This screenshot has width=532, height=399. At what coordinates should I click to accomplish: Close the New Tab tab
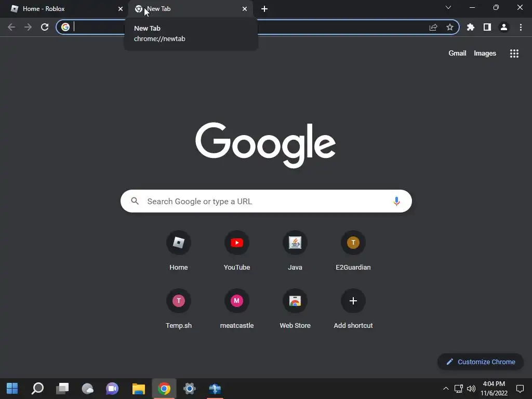[x=245, y=9]
